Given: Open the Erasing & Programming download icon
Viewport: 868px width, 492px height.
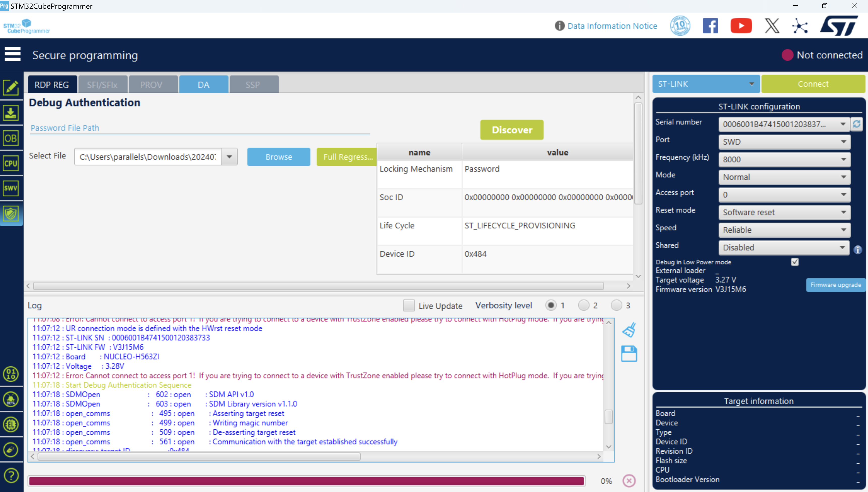Looking at the screenshot, I should click(11, 113).
